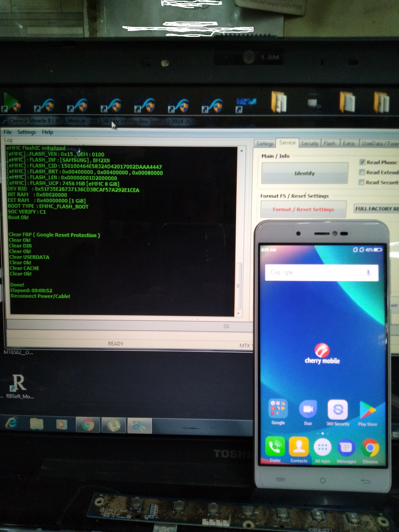This screenshot has width=399, height=532.
Task: Click the log scrollbar down arrow
Action: pyautogui.click(x=238, y=313)
